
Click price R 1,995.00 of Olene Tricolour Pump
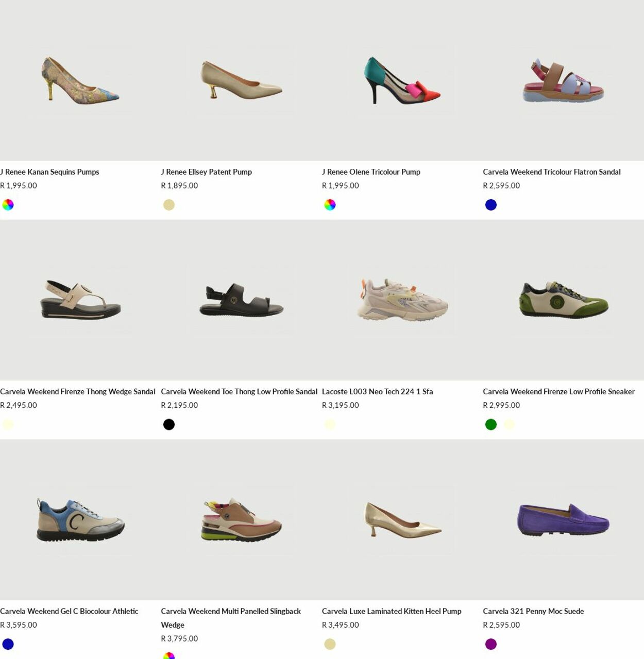click(x=341, y=186)
